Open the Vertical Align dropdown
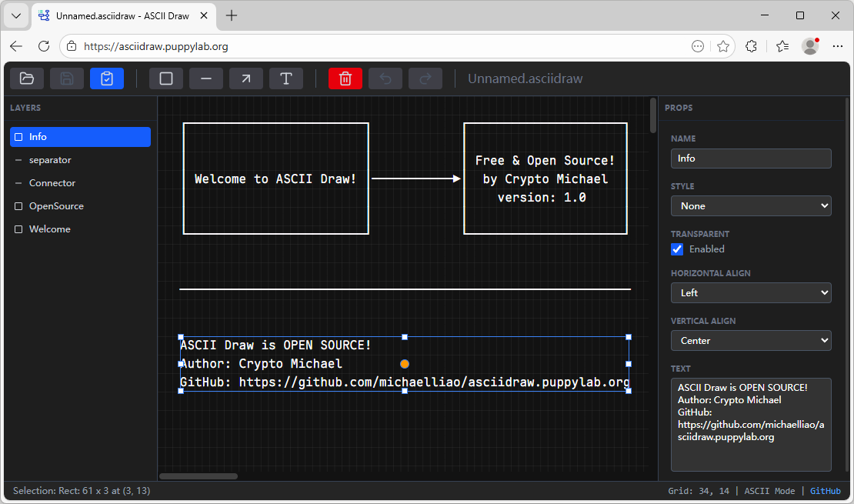Viewport: 854px width, 504px height. coord(751,341)
